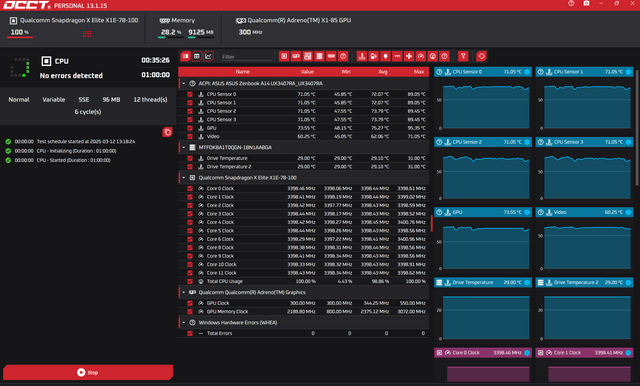Toggle clock frequency gauge filter icon

coord(421,56)
